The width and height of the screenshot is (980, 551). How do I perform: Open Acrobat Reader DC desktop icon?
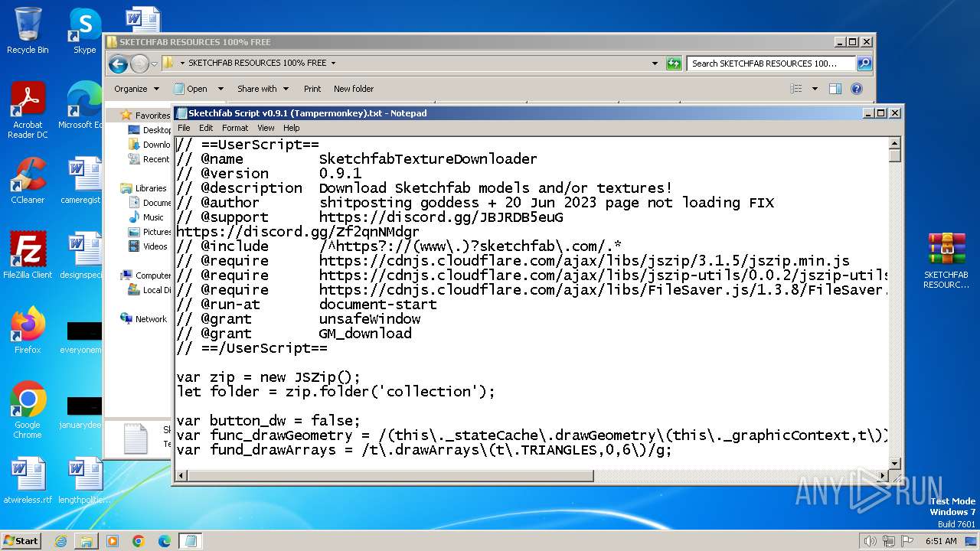click(x=28, y=111)
